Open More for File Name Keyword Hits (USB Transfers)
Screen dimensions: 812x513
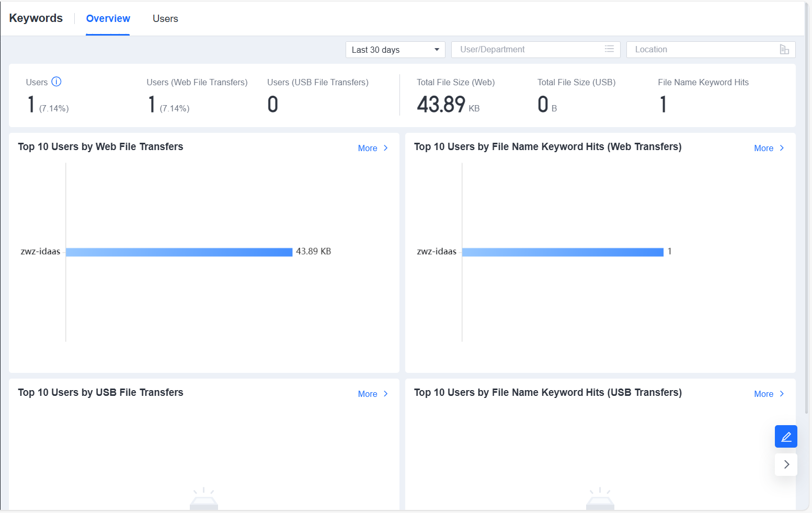[x=769, y=394]
